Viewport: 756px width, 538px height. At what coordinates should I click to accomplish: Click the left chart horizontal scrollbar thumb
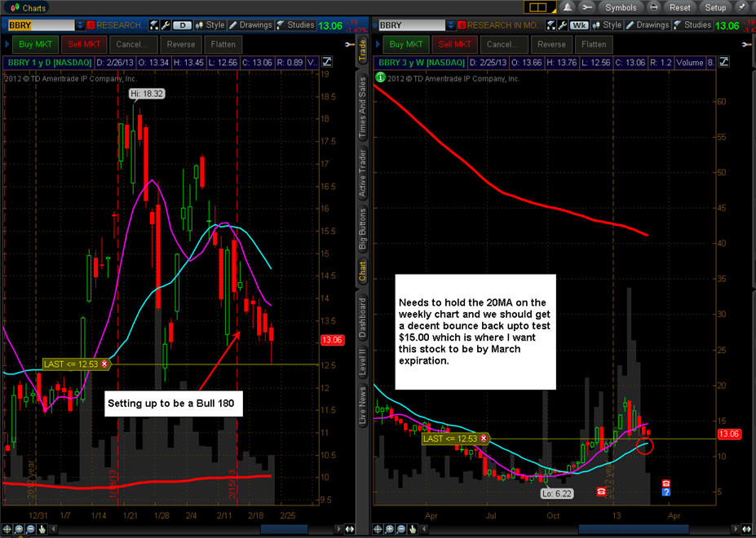(x=285, y=529)
